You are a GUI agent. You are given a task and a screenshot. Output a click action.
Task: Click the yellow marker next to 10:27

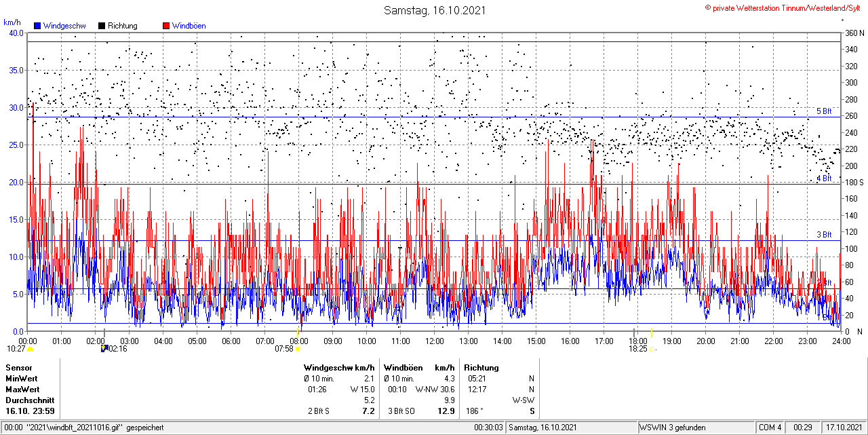[x=31, y=349]
